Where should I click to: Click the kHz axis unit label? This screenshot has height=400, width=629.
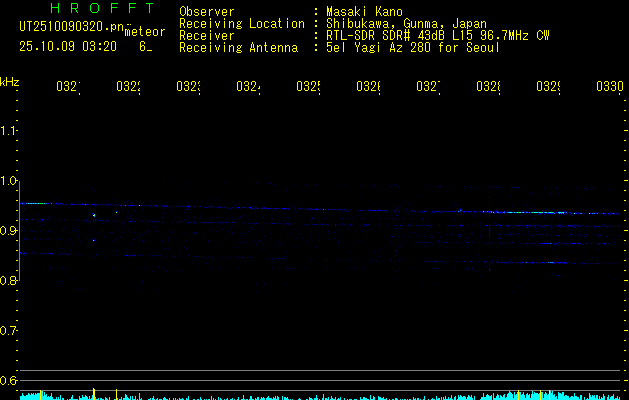[x=9, y=81]
